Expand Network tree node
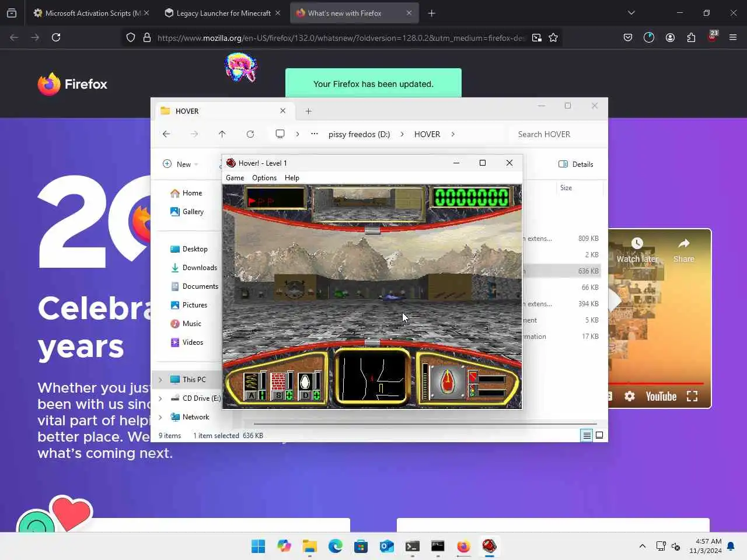The width and height of the screenshot is (747, 560). click(x=160, y=417)
